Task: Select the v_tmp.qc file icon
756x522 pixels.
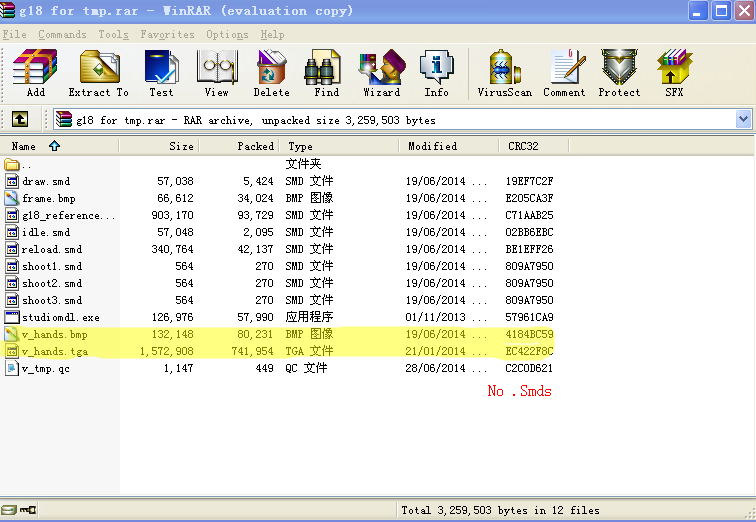Action: point(12,368)
